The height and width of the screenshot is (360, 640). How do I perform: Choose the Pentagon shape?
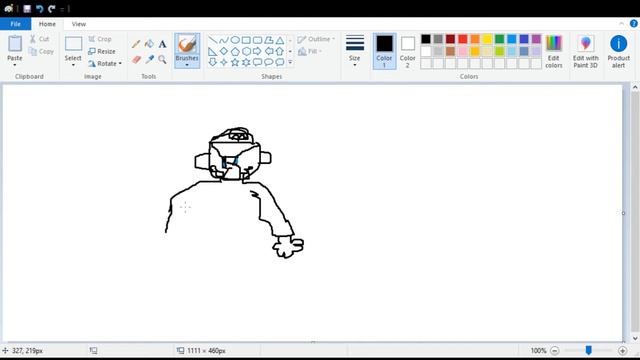click(x=235, y=51)
